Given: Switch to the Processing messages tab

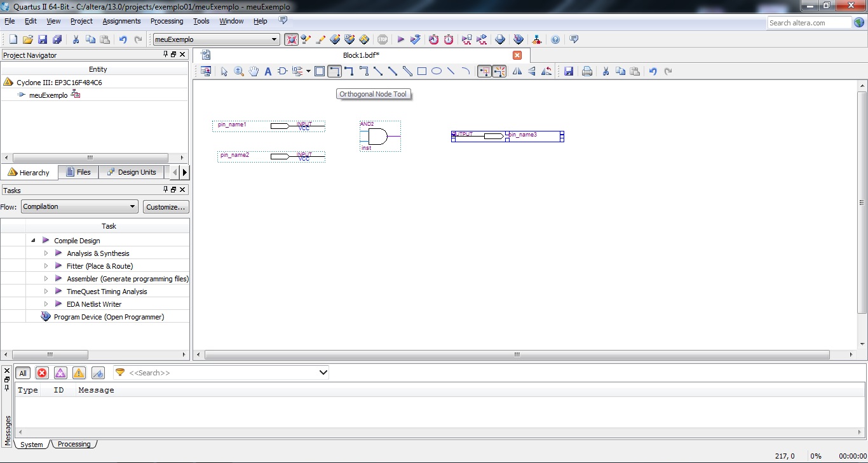Looking at the screenshot, I should pyautogui.click(x=74, y=444).
